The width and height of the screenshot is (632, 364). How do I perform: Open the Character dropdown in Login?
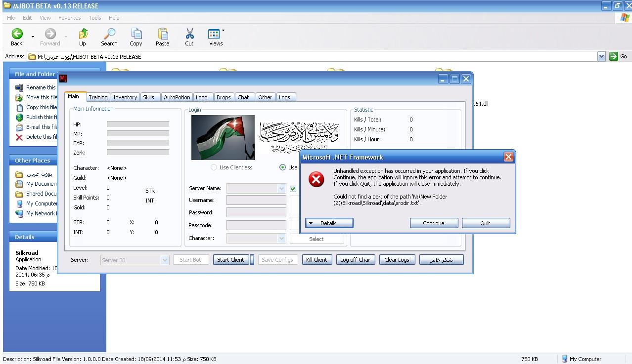pos(281,238)
